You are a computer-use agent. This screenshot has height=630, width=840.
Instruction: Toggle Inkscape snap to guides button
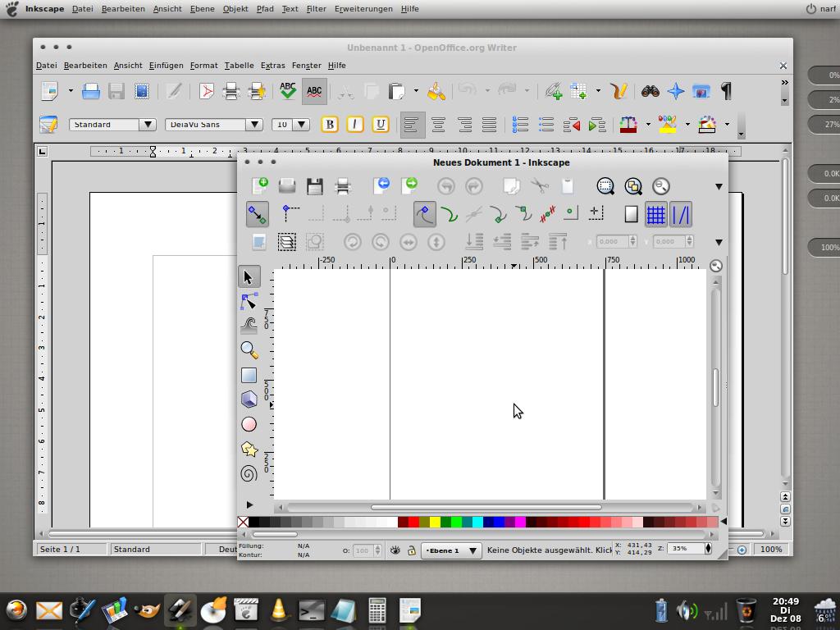[681, 214]
